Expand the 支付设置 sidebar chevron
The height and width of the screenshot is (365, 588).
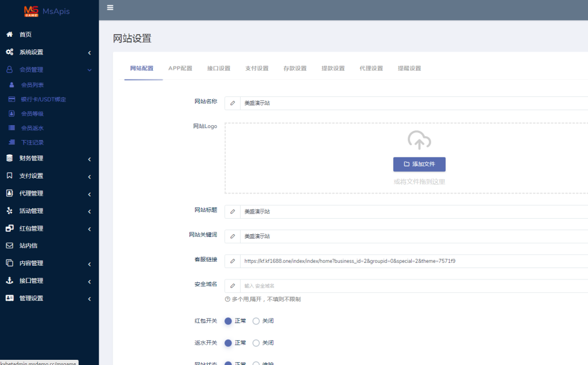pyautogui.click(x=89, y=177)
